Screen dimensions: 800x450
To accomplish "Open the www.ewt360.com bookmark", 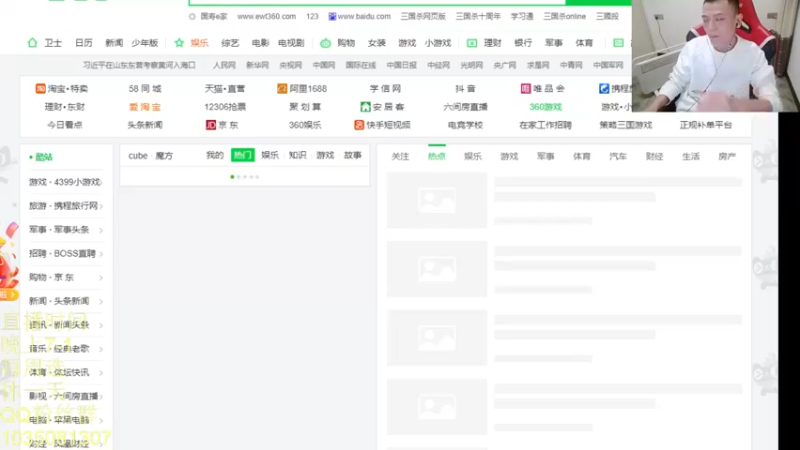I will [266, 16].
